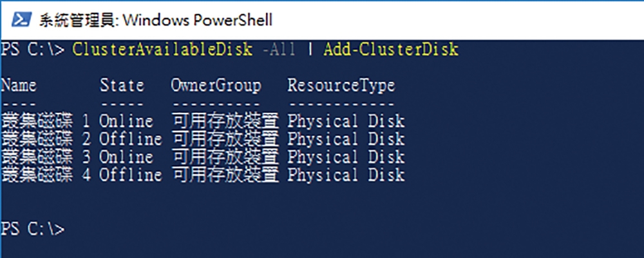This screenshot has width=644, height=258.
Task: Click the 叢集磁碟 2 row name
Action: point(46,139)
